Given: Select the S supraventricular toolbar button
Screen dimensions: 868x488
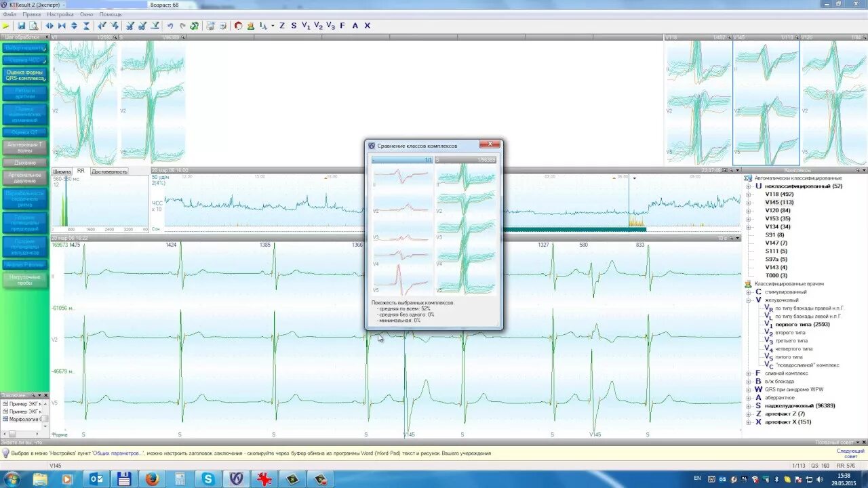Looking at the screenshot, I should (x=294, y=26).
